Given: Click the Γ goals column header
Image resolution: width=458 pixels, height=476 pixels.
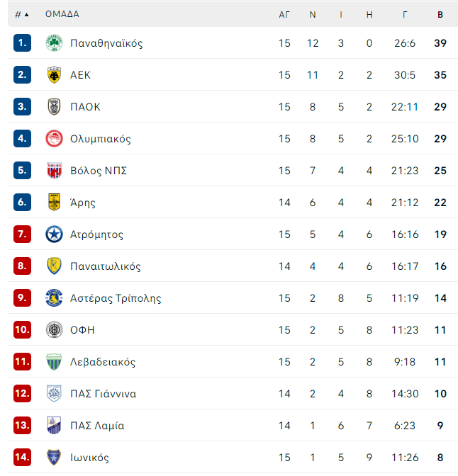Looking at the screenshot, I should coord(405,15).
